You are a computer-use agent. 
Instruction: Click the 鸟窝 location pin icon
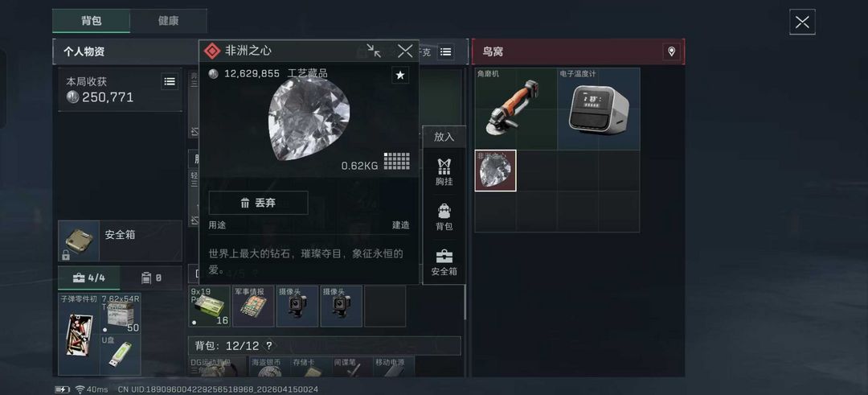pyautogui.click(x=671, y=51)
